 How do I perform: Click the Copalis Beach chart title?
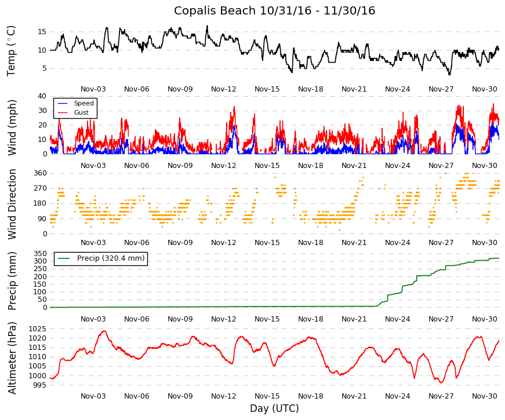coord(274,10)
